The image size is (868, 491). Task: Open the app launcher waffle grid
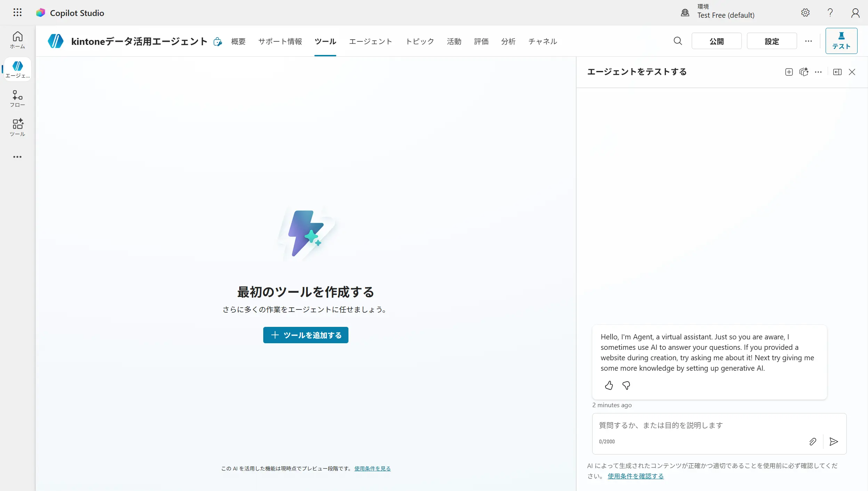(17, 13)
